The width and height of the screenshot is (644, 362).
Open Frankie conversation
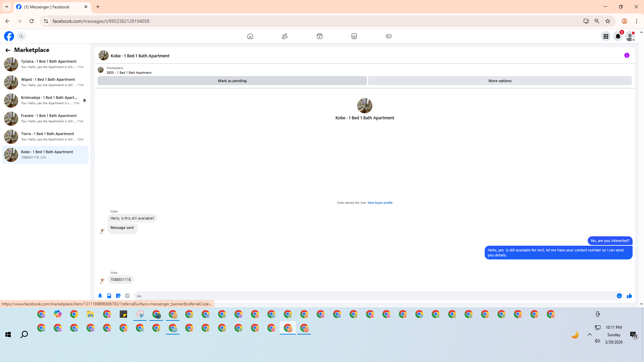tap(45, 118)
